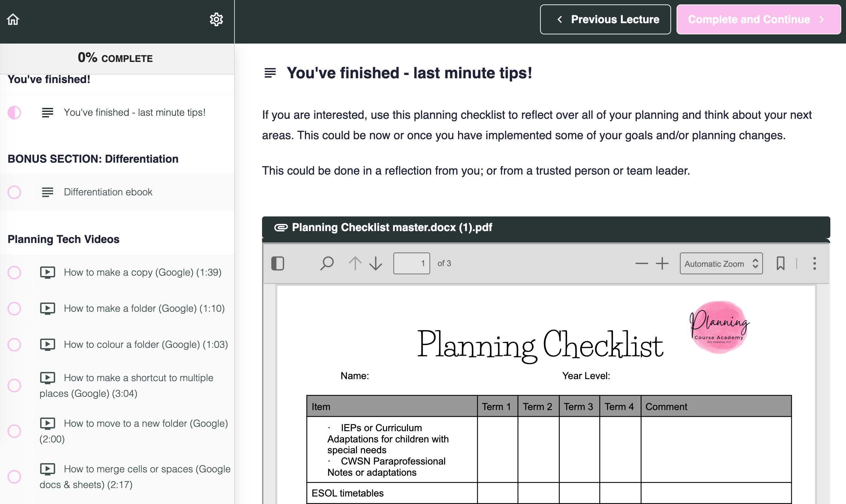This screenshot has width=846, height=504.
Task: Click text icon next to last minute tips
Action: pyautogui.click(x=48, y=113)
